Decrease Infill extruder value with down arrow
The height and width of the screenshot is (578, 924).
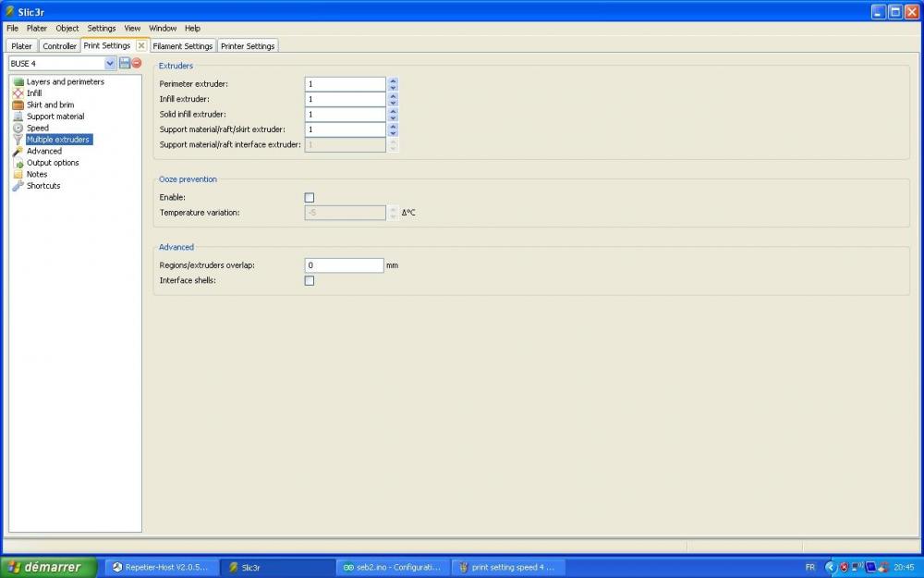[x=393, y=104]
